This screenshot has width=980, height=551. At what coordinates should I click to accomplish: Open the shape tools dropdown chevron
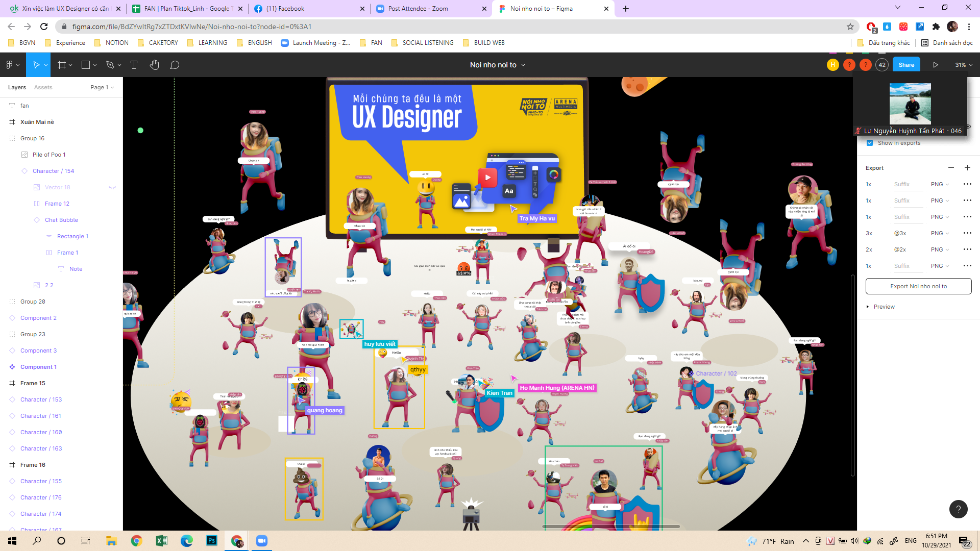[x=95, y=65]
